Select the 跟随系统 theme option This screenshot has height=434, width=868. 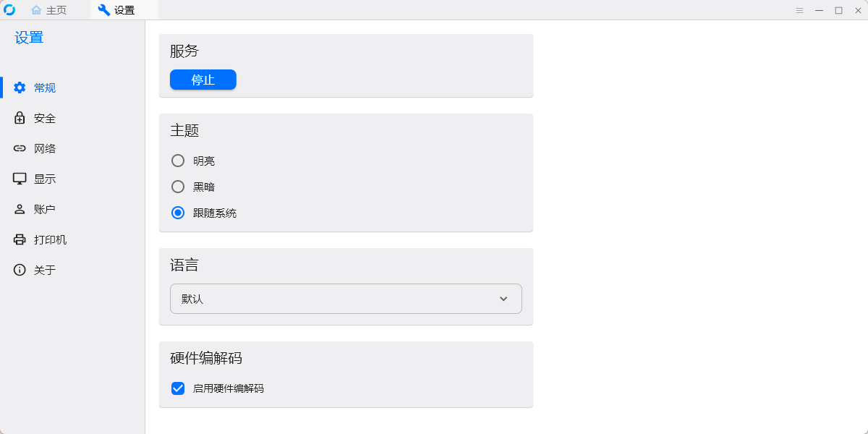pos(178,213)
